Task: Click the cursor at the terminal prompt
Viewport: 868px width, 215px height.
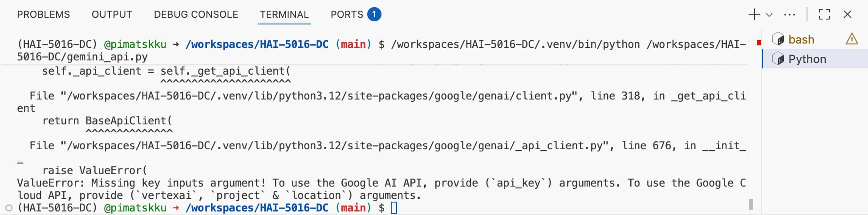Action: pyautogui.click(x=393, y=208)
